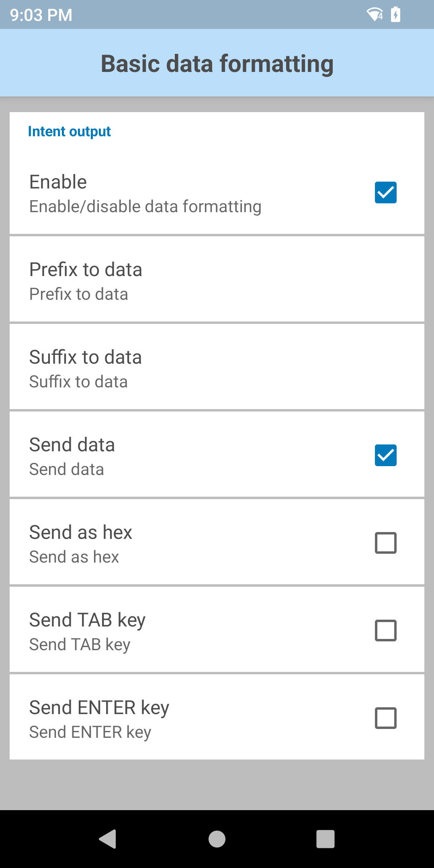Tap the Android back navigation button
The height and width of the screenshot is (868, 434).
[108, 839]
